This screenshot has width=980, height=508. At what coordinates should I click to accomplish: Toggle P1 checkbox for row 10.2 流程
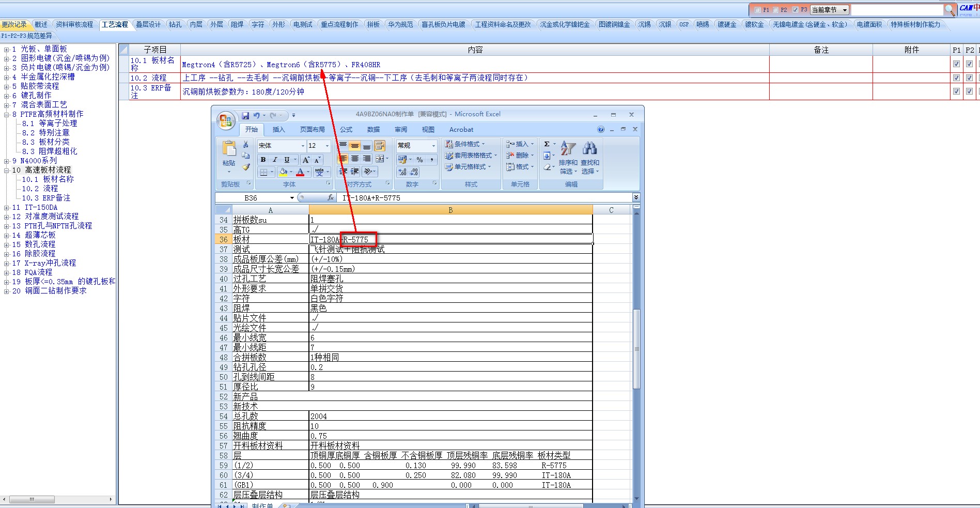point(956,78)
